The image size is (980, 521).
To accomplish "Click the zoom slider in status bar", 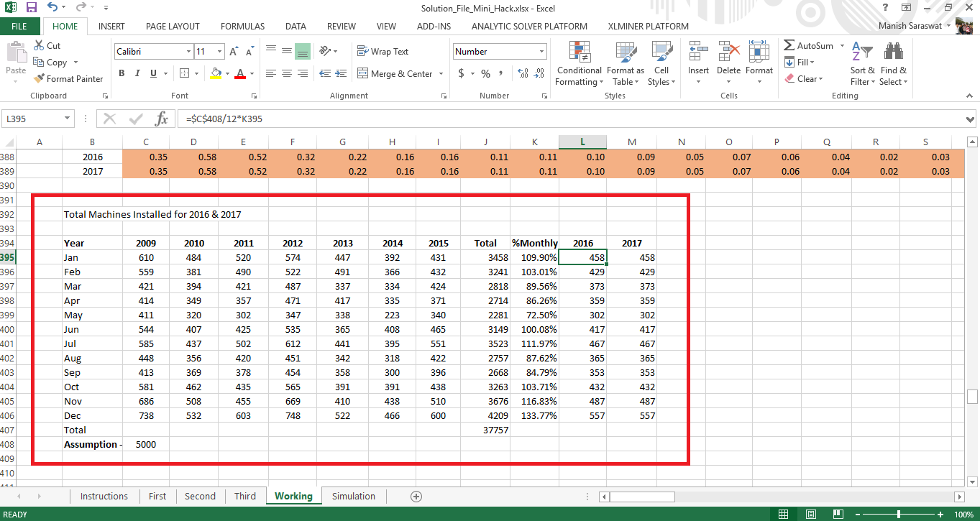I will coord(899,515).
